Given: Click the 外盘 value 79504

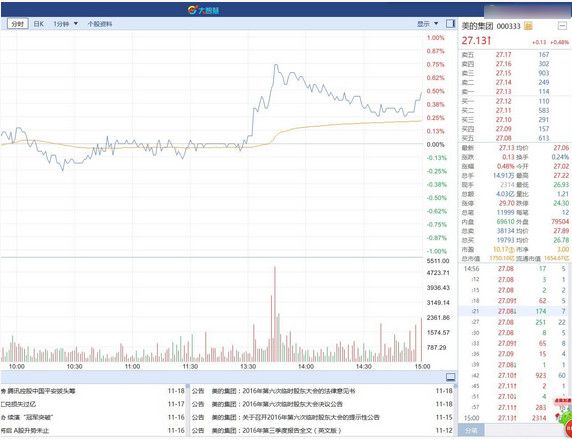Looking at the screenshot, I should [560, 222].
